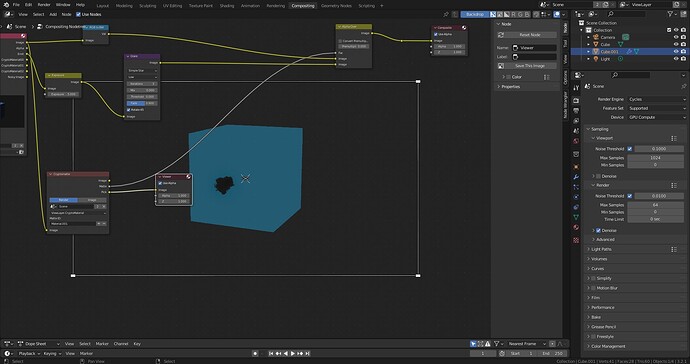
Task: Hide Cube.001 in viewport via eye icon
Action: click(676, 51)
